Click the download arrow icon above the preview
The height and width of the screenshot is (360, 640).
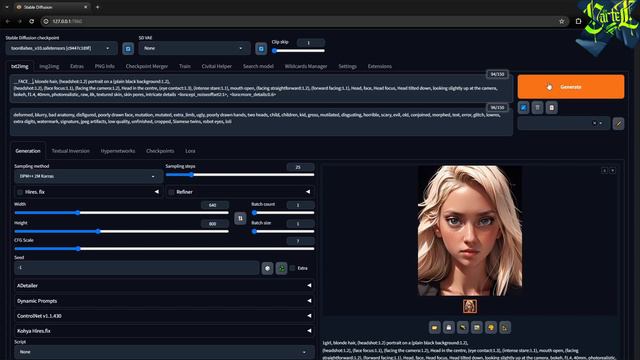604,171
